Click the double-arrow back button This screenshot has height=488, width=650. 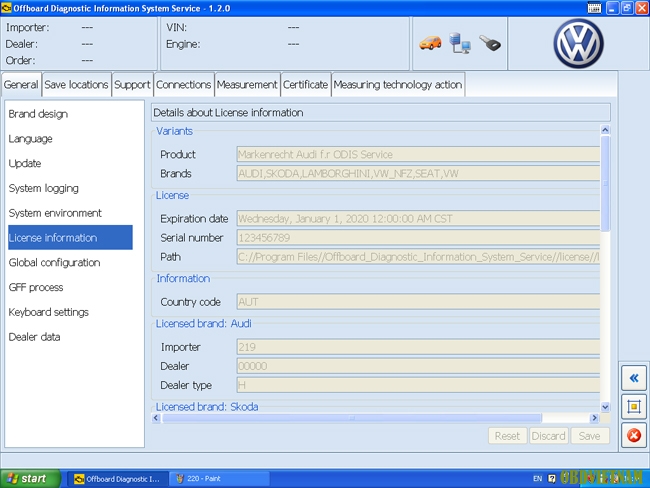633,378
